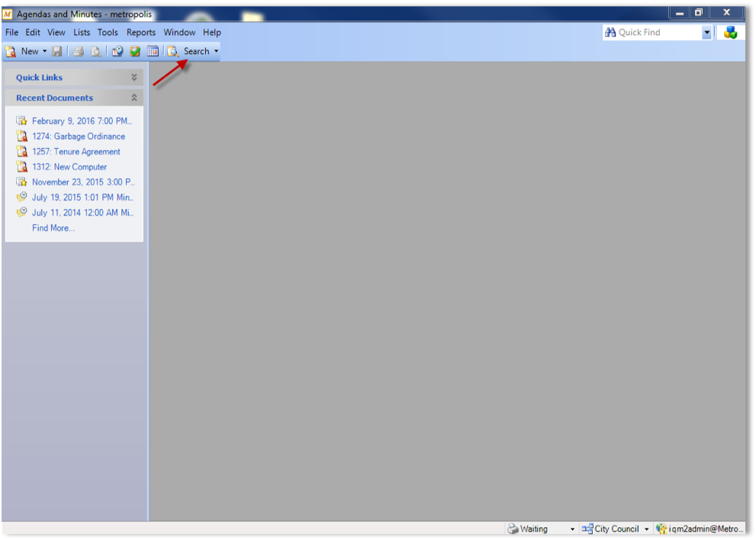This screenshot has width=756, height=540.
Task: Open the Lists menu
Action: 82,32
